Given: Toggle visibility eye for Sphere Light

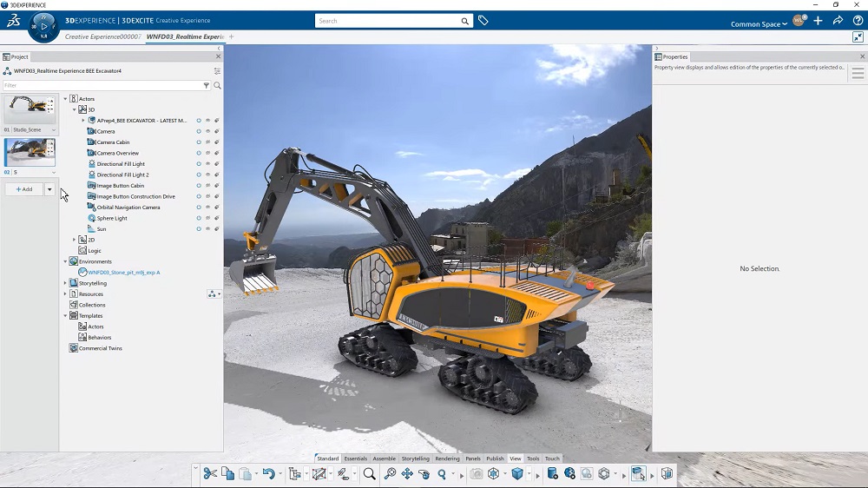Looking at the screenshot, I should (207, 218).
